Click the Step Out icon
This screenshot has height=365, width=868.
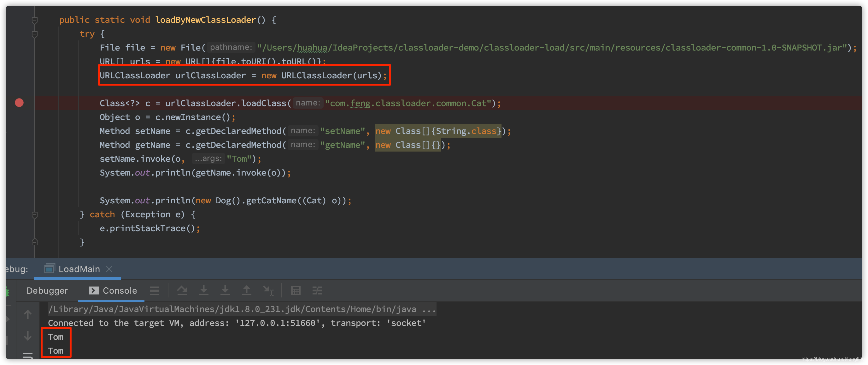coord(247,290)
